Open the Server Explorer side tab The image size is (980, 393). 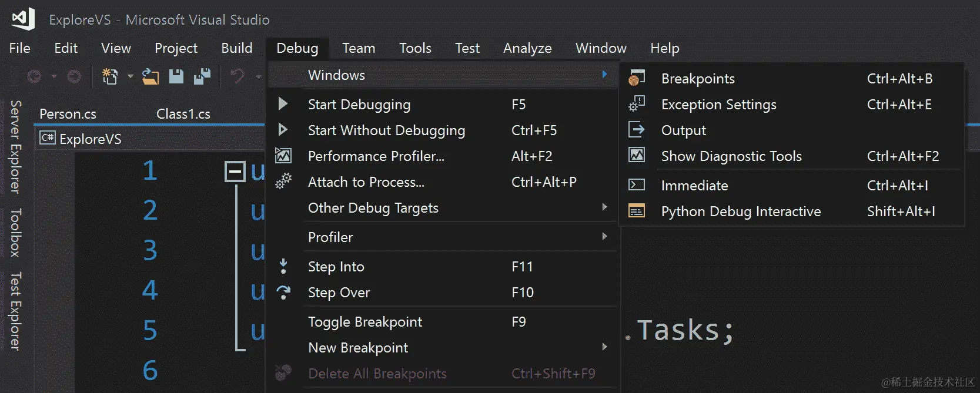16,147
